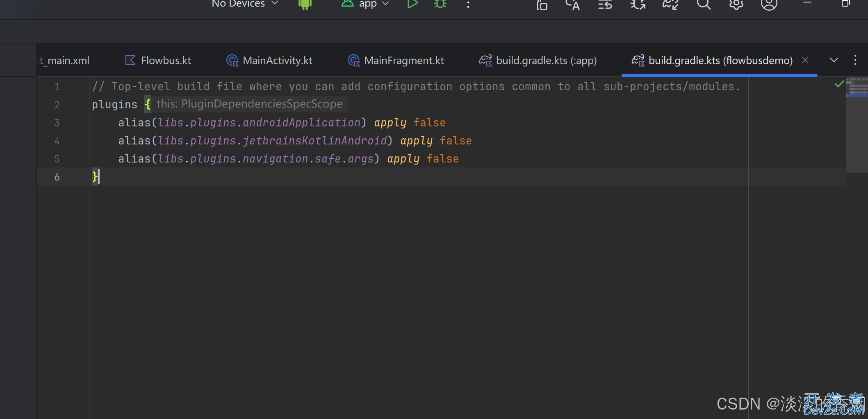
Task: Switch to build.gradle.kts (:app) tab
Action: (538, 60)
